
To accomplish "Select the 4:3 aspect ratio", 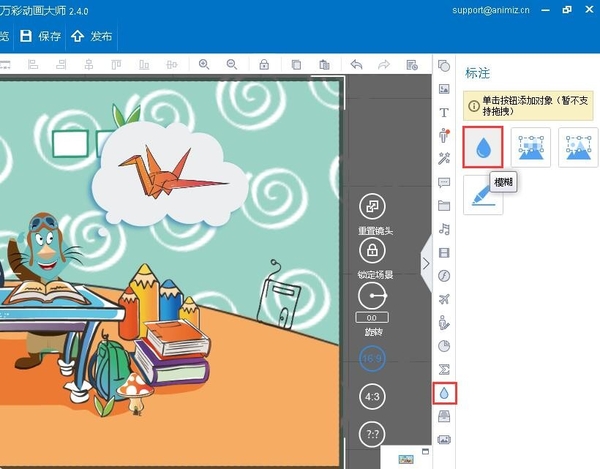I will tap(372, 397).
